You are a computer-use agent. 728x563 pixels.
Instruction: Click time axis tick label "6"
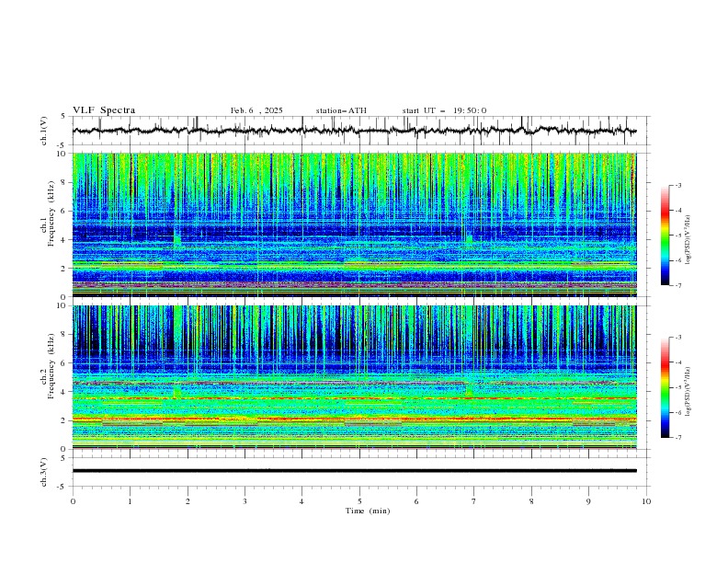tap(416, 501)
